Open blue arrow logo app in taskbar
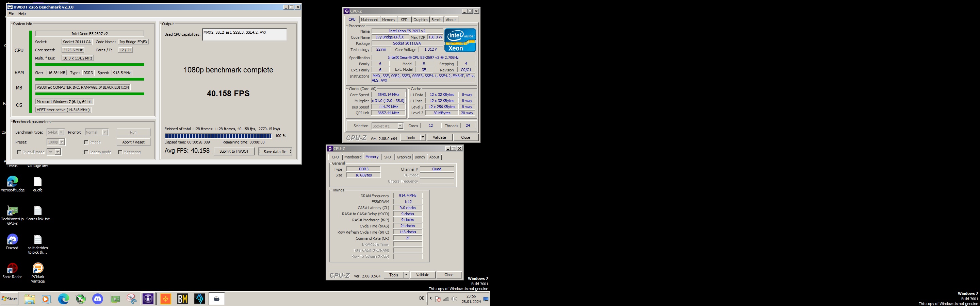 tap(200, 299)
